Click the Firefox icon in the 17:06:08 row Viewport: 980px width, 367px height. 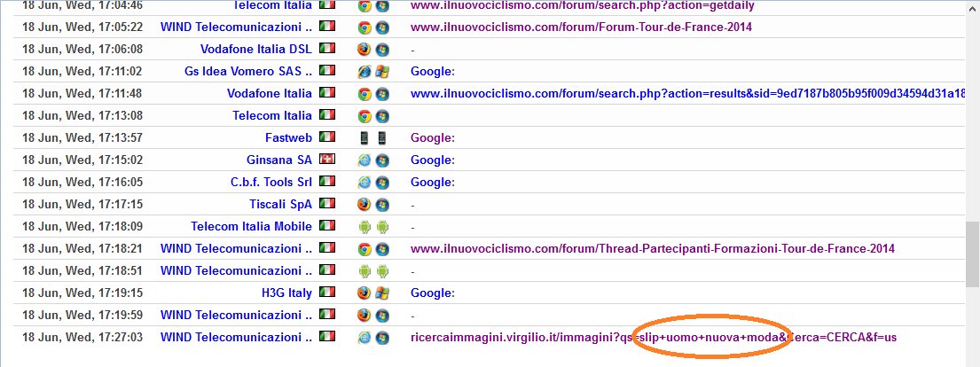365,50
